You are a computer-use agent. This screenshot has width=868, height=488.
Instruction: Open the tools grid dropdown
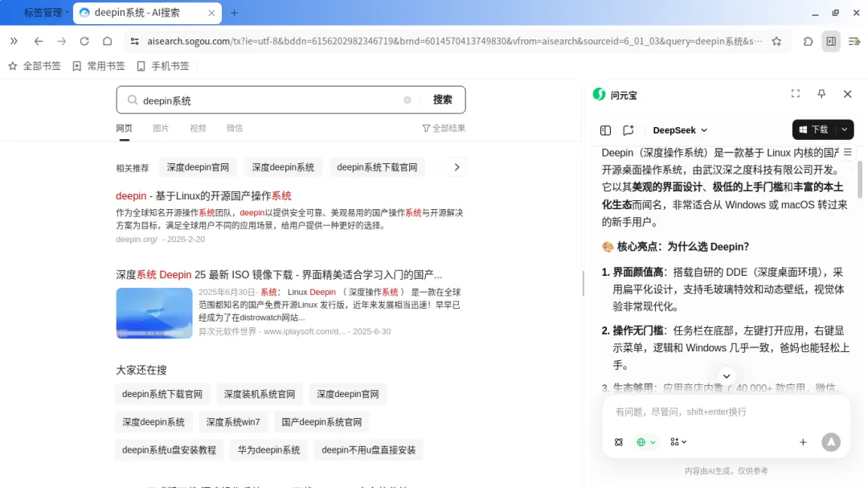tap(678, 442)
